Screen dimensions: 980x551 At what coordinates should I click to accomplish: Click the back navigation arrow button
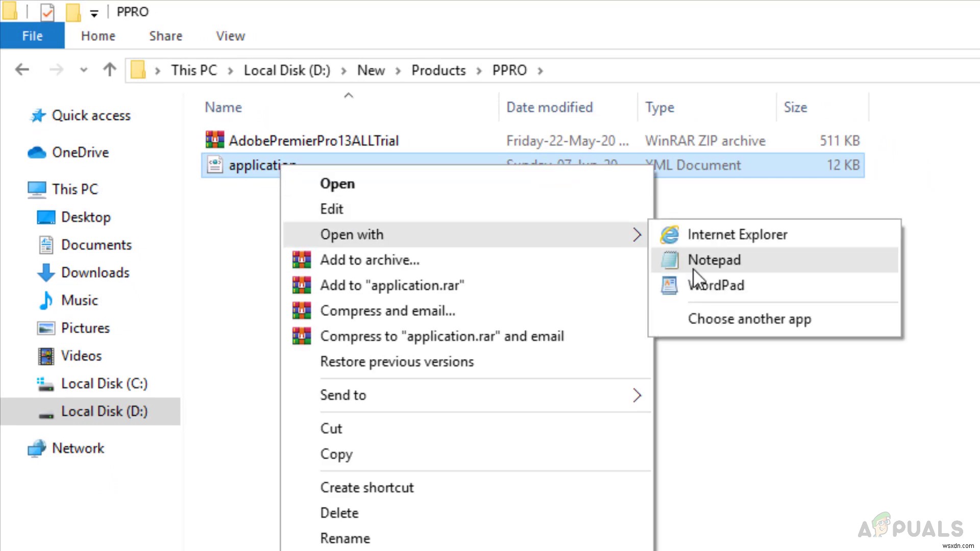tap(21, 70)
